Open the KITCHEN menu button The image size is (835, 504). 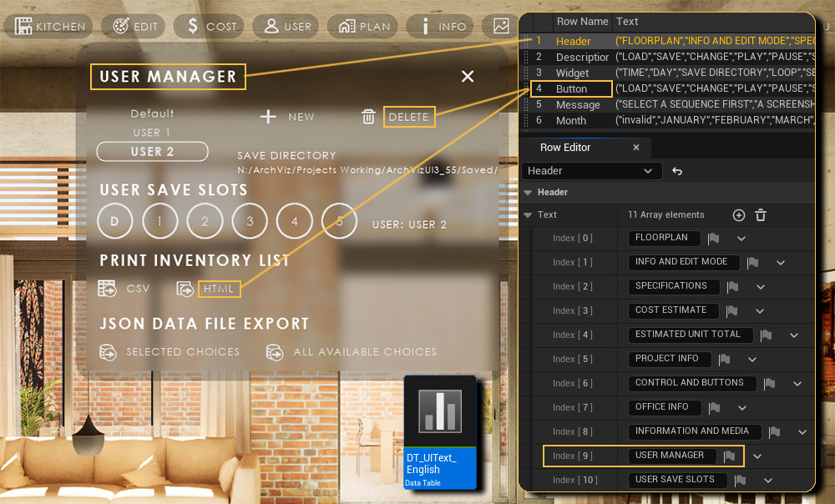[51, 26]
